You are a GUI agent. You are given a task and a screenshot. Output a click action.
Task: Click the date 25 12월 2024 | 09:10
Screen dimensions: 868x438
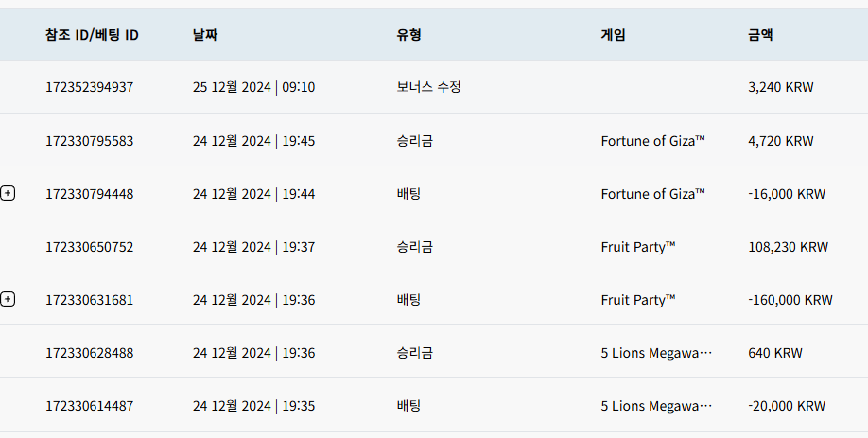click(x=253, y=87)
